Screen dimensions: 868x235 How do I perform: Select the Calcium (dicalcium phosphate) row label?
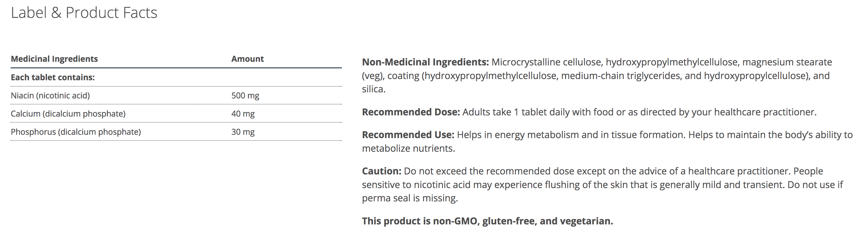[68, 114]
